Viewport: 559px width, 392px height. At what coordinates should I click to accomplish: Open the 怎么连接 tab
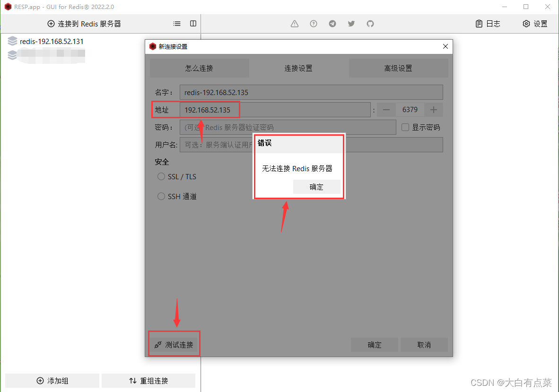click(199, 68)
